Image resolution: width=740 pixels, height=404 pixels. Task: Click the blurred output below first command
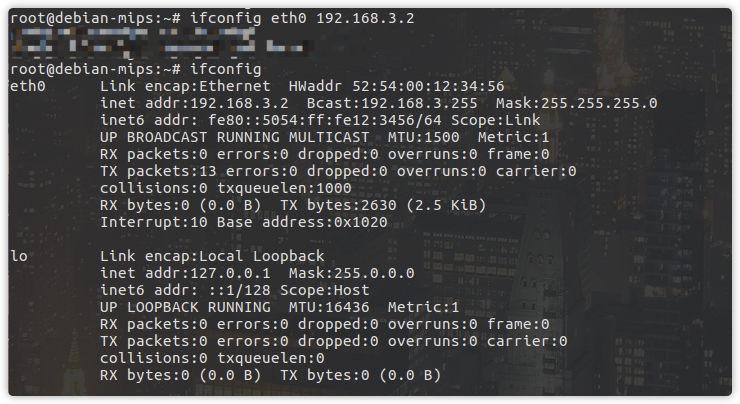[160, 40]
